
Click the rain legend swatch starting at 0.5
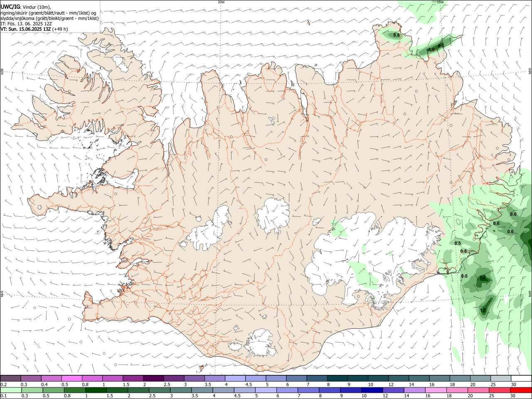click(x=53, y=390)
